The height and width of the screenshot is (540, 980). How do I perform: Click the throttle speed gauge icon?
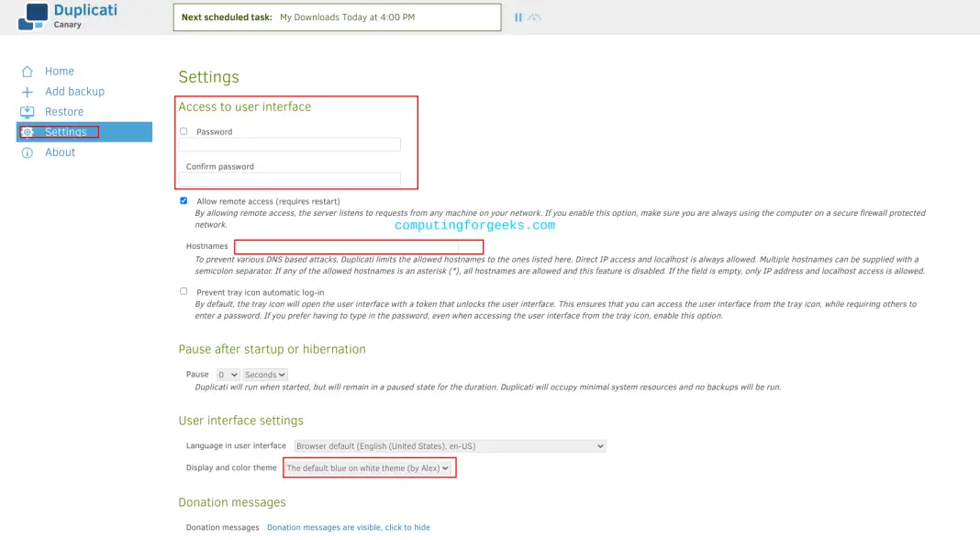tap(535, 17)
